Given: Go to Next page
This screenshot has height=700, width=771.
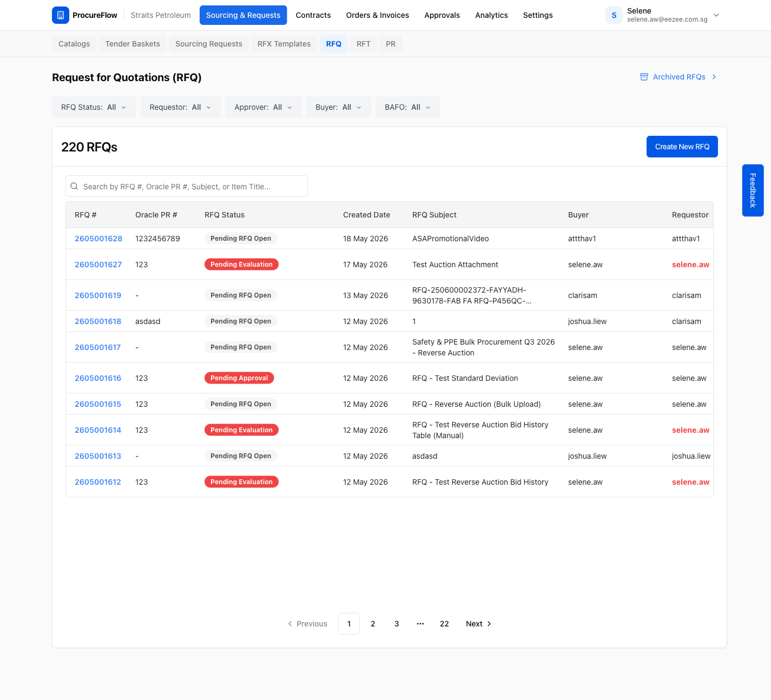Looking at the screenshot, I should pyautogui.click(x=479, y=624).
